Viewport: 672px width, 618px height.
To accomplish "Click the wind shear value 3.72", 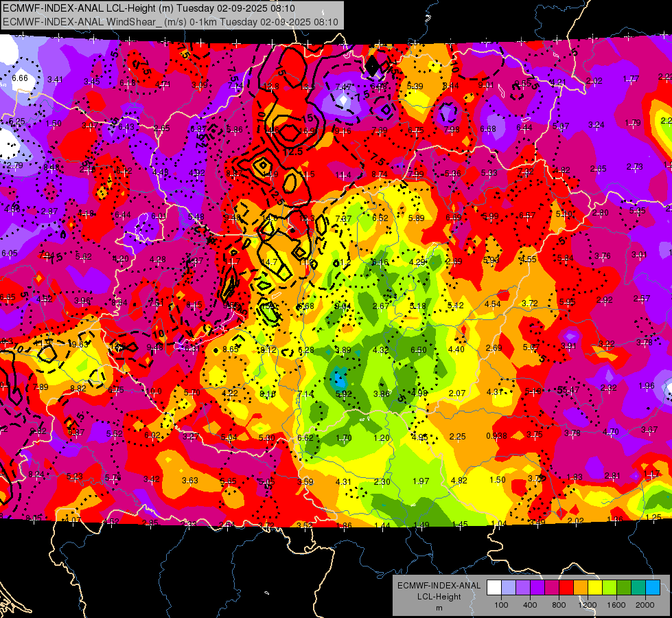I will [530, 304].
